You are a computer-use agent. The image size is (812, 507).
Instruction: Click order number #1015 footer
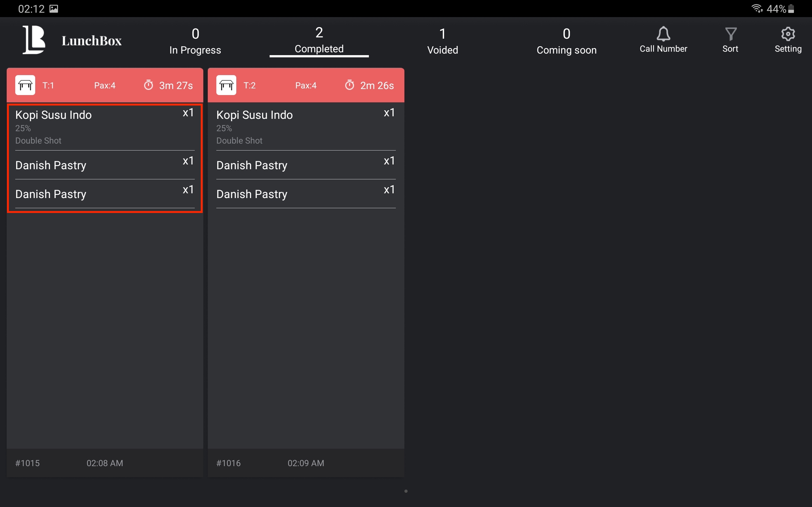coord(28,463)
